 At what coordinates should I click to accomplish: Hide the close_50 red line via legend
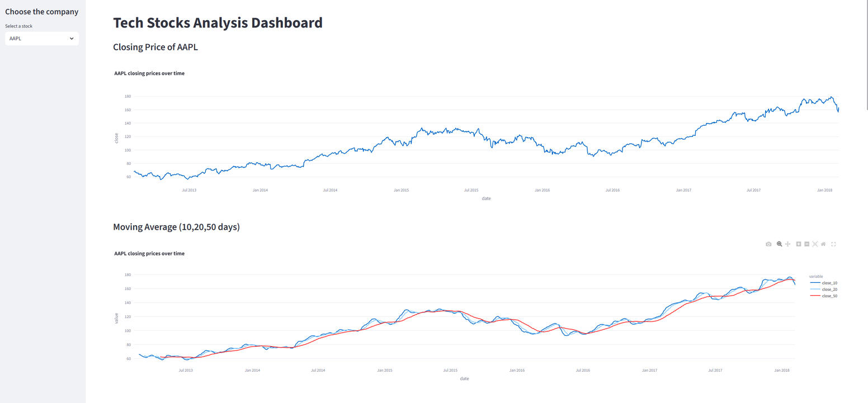(x=829, y=296)
